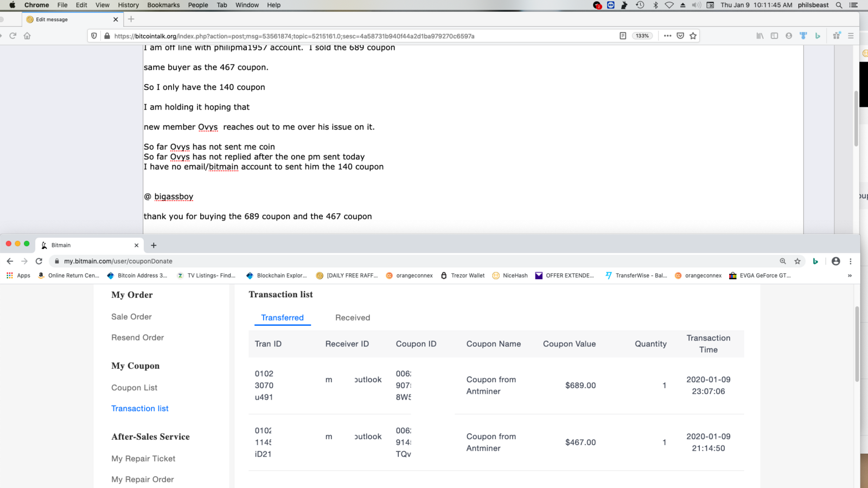Select the Bitmain tab in Chrome
Image resolution: width=868 pixels, height=488 pixels.
pos(90,245)
